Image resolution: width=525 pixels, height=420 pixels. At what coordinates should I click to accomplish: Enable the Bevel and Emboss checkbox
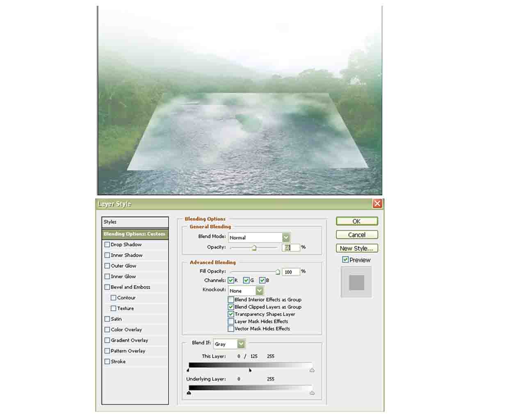coord(107,287)
